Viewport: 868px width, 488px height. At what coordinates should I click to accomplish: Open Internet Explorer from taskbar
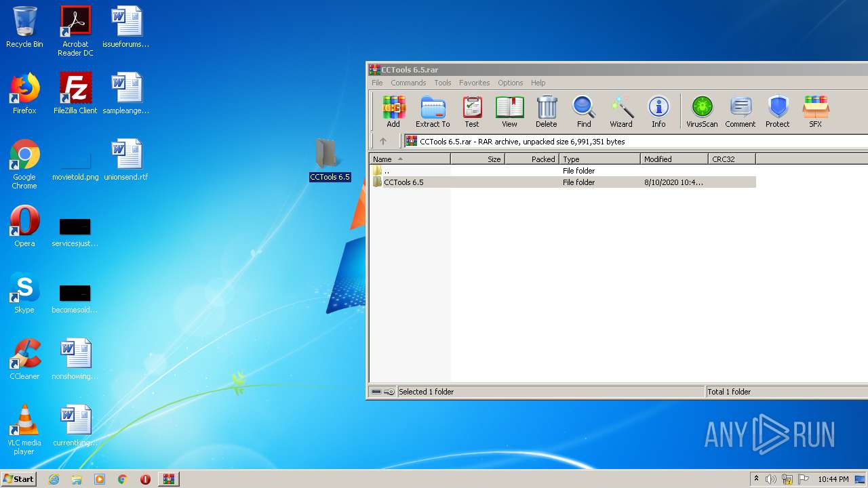[54, 479]
